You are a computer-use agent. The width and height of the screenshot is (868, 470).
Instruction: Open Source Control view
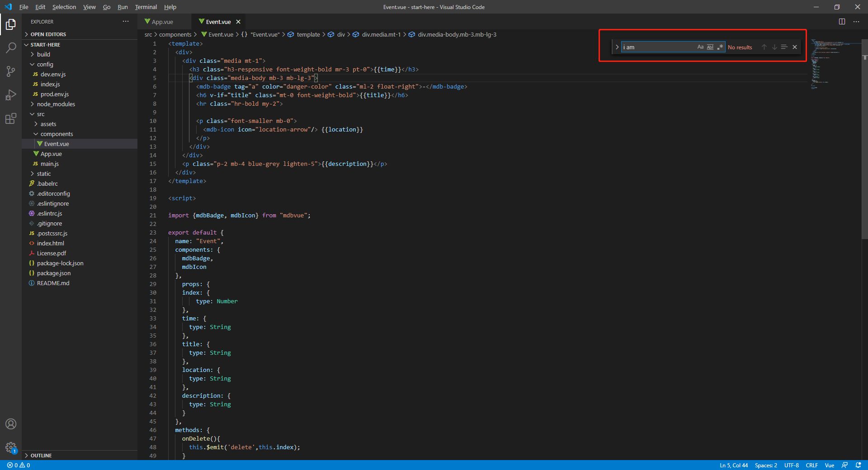(11, 71)
